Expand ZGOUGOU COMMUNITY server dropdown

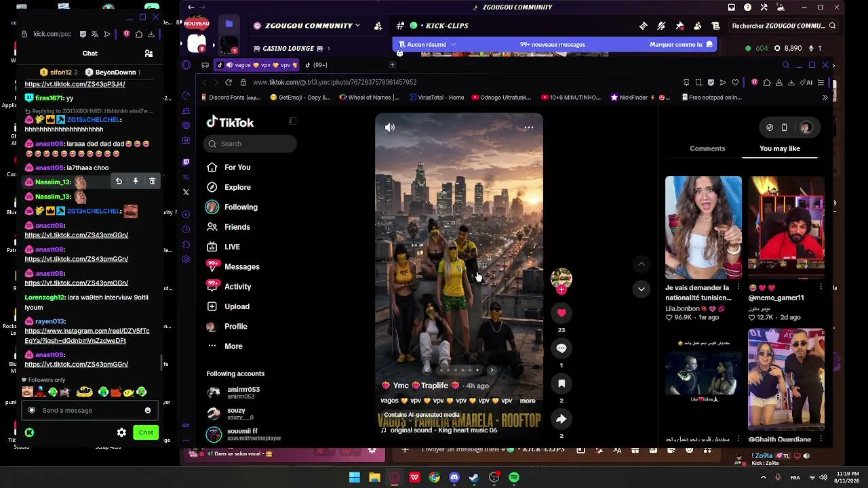(357, 26)
